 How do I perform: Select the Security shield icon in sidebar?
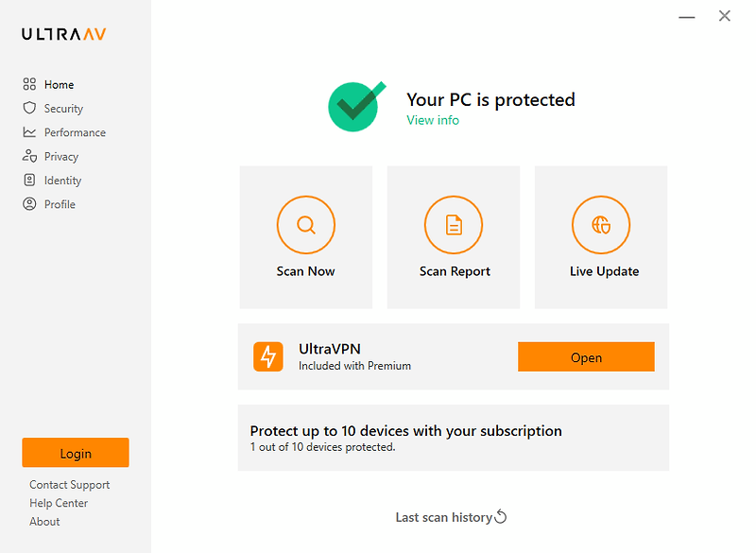[x=30, y=108]
